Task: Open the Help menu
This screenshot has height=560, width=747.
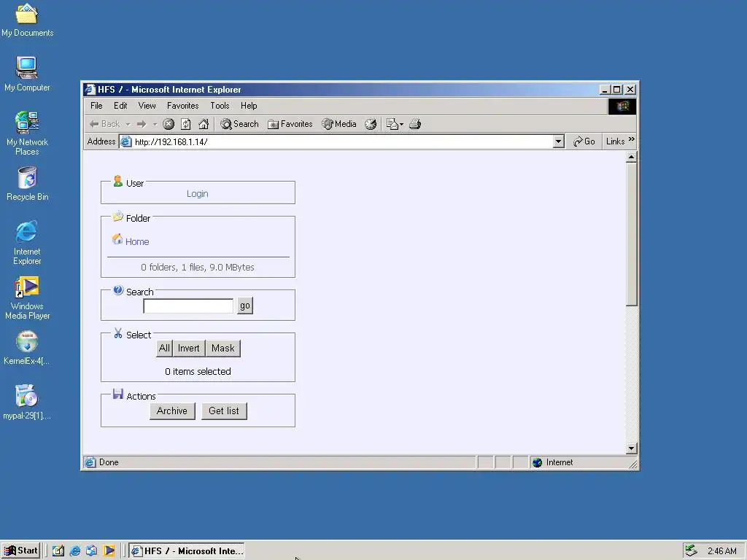Action: coord(249,106)
